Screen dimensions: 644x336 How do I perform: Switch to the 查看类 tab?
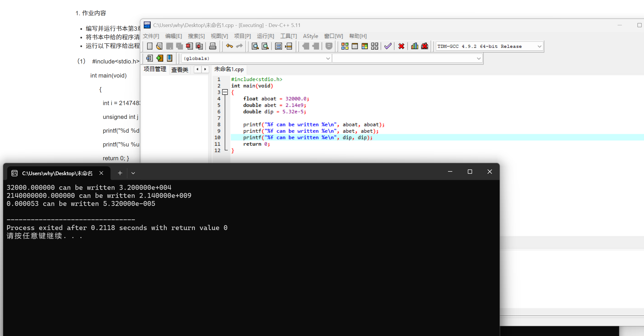coord(180,69)
